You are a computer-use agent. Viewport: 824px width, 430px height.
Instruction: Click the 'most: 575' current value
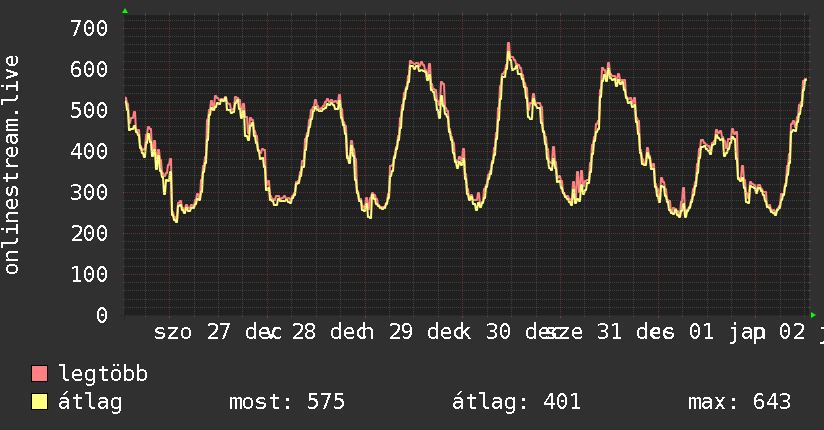[x=287, y=402]
